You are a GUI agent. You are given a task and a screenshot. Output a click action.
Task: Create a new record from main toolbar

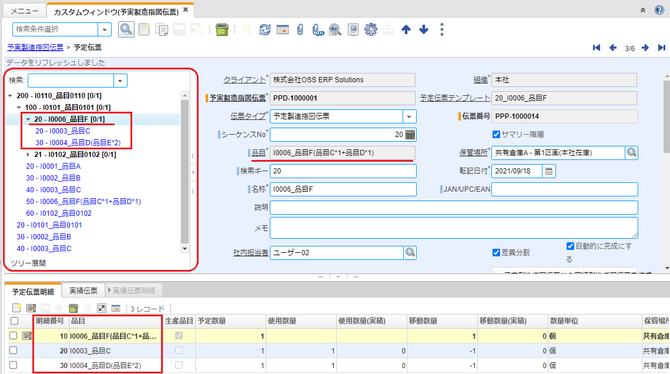(x=144, y=29)
